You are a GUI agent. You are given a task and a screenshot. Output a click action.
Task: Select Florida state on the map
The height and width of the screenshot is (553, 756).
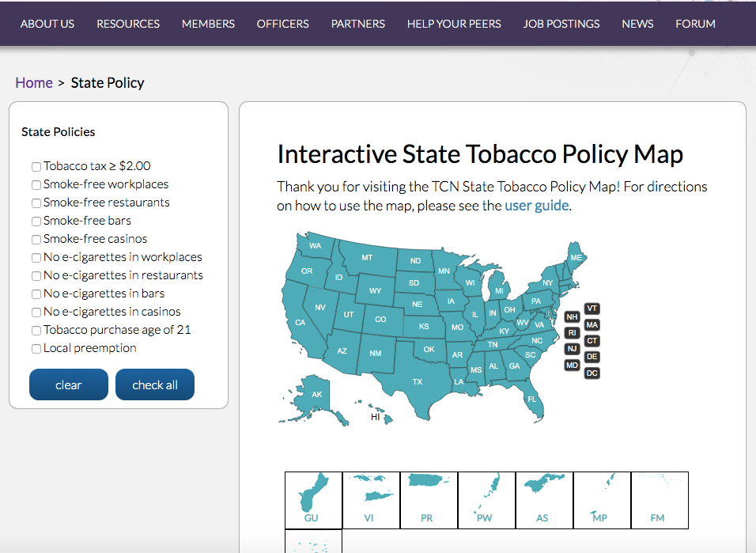532,399
